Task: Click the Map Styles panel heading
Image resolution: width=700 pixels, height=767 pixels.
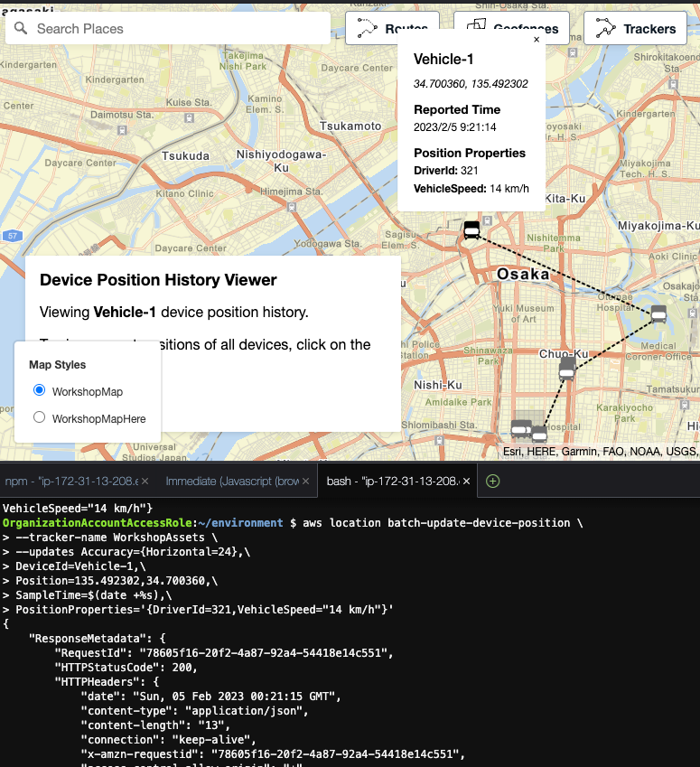Action: tap(57, 365)
